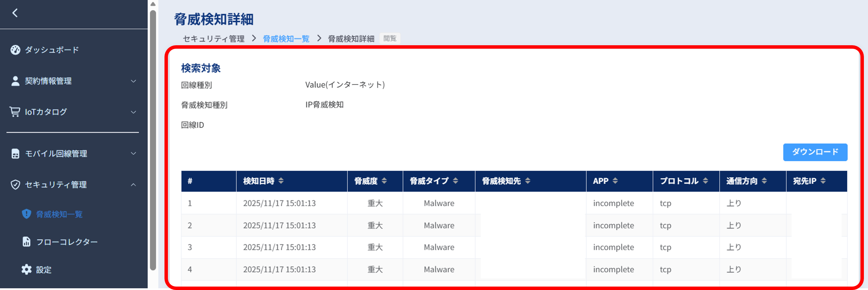Click the 契約情報管理 person icon
Image resolution: width=868 pixels, height=290 pixels.
coord(15,81)
